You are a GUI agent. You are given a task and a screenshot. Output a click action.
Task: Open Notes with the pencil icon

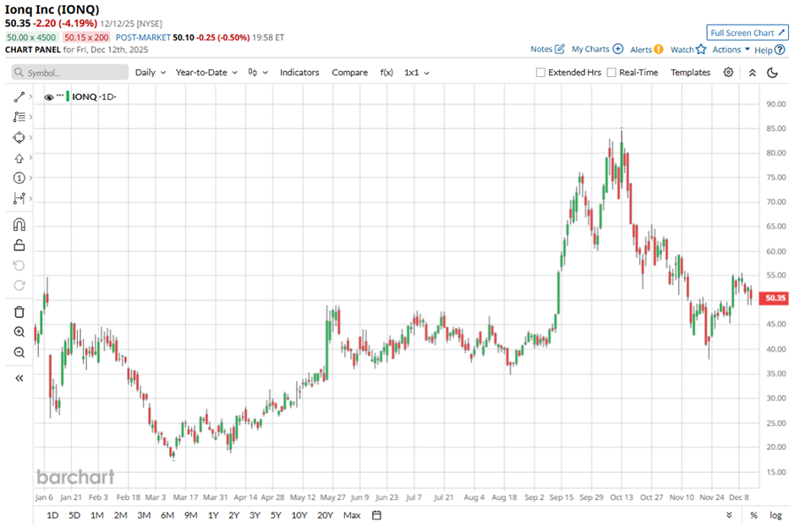pos(547,49)
